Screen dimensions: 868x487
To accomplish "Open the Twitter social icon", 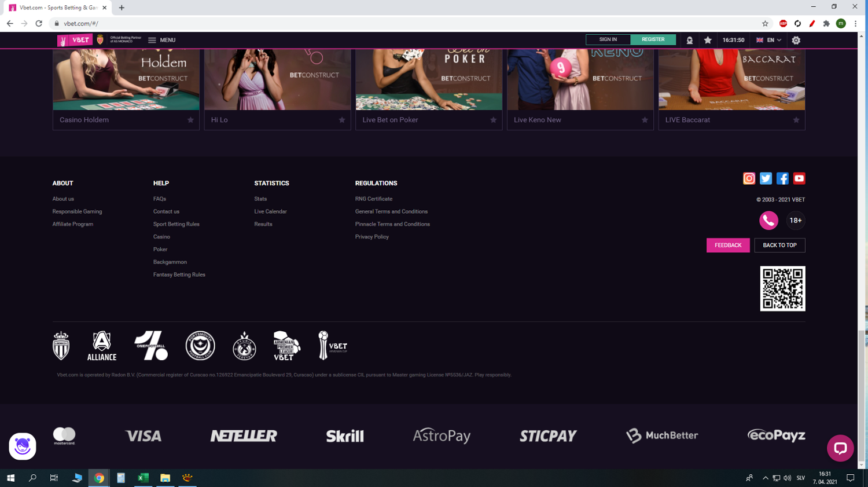I will click(x=766, y=178).
